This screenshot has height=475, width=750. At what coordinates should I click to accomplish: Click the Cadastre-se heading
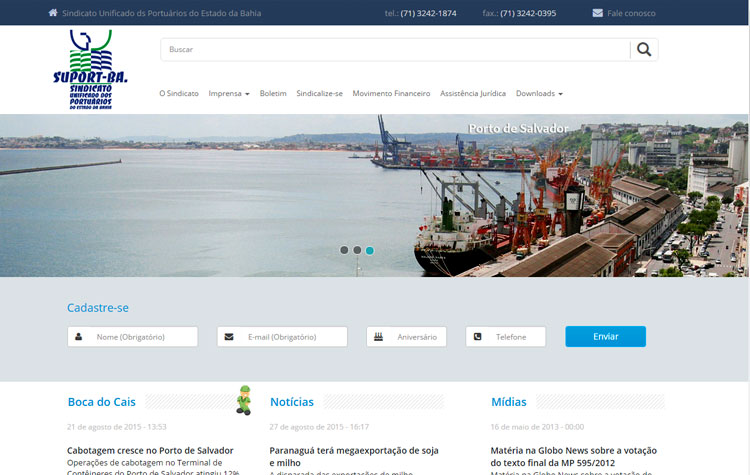point(98,308)
